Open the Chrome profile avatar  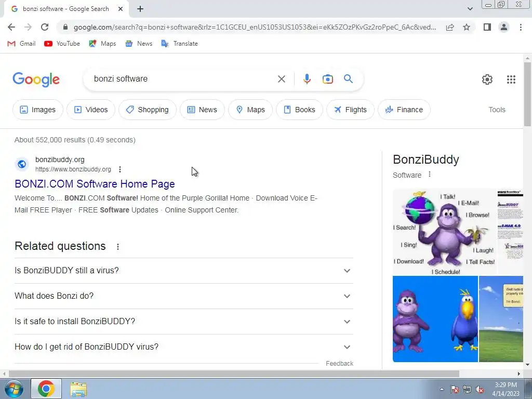click(x=504, y=27)
